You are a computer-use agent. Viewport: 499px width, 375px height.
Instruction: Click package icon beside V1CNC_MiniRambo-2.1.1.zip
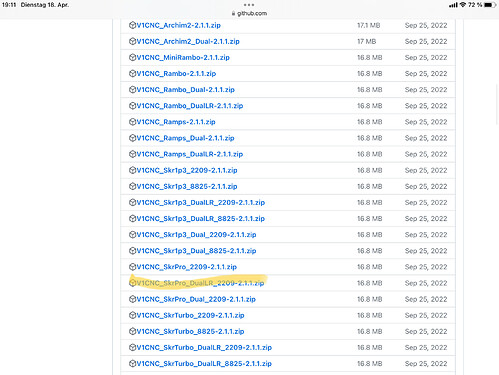(132, 57)
